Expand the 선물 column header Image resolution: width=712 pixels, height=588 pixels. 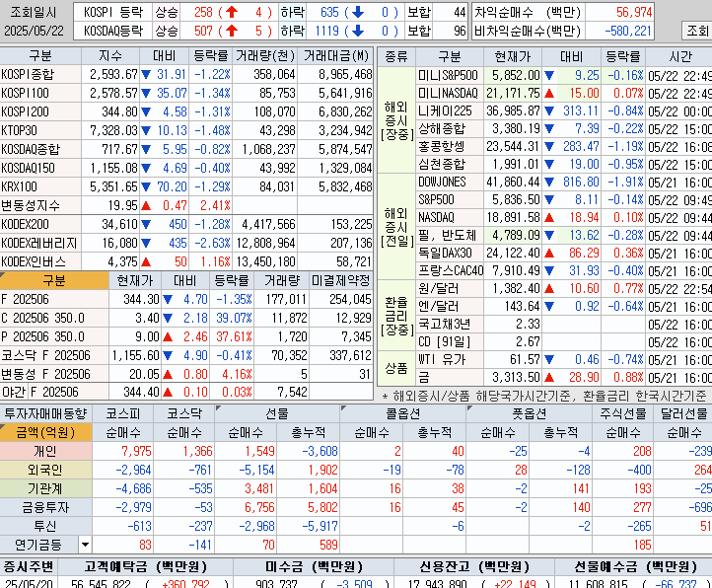tap(277, 413)
